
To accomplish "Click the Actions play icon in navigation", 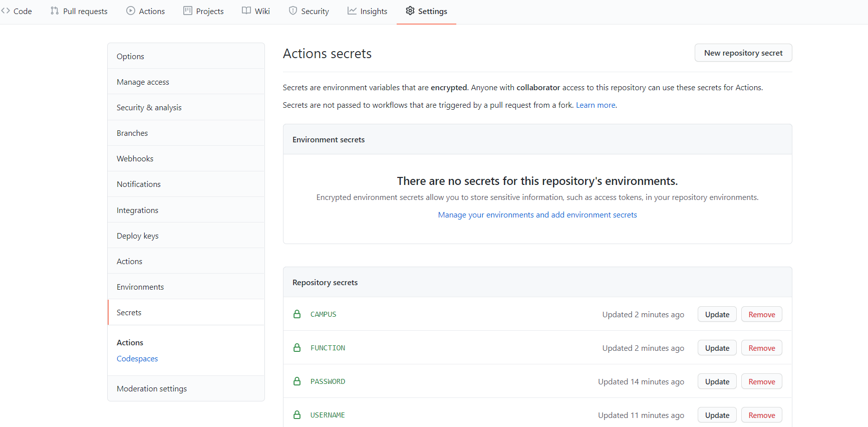I will click(x=131, y=11).
